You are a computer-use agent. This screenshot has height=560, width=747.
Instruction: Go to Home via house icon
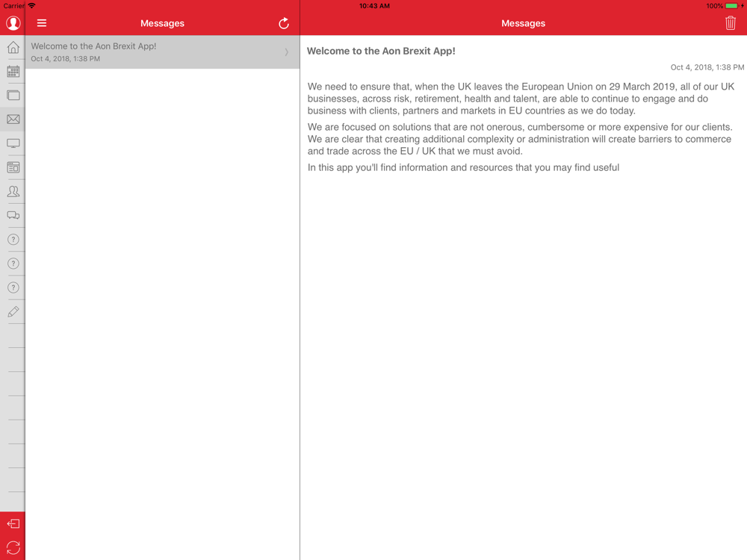pyautogui.click(x=13, y=47)
